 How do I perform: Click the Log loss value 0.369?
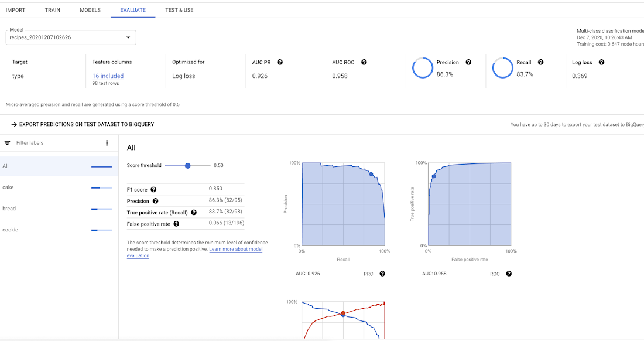(580, 76)
